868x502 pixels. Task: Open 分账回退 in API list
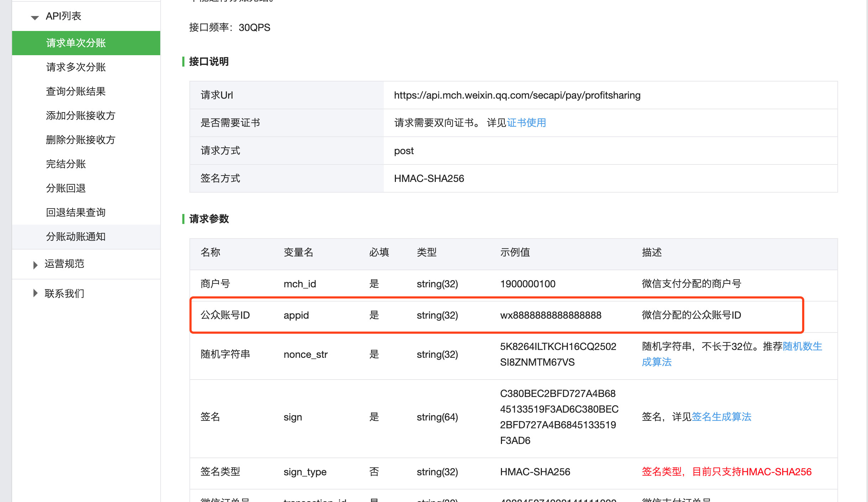tap(66, 188)
